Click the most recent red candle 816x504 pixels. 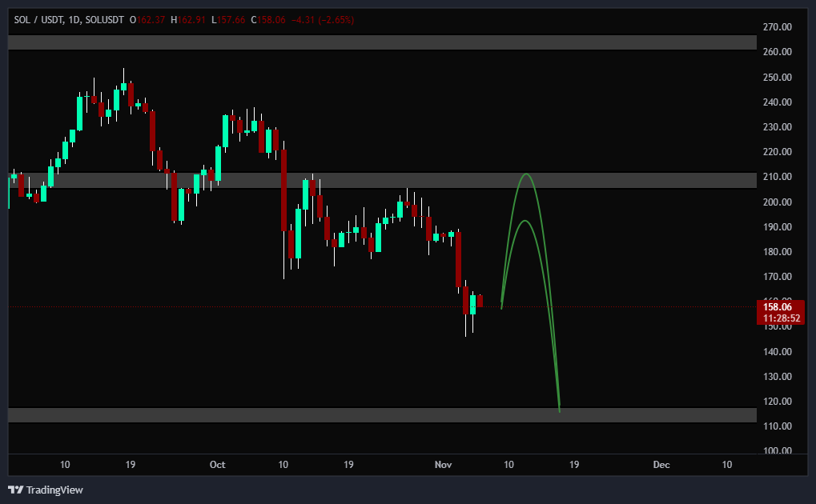click(480, 301)
